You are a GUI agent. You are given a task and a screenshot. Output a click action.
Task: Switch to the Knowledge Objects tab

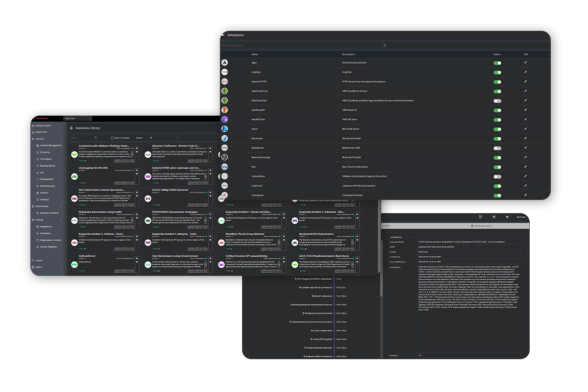point(481,226)
